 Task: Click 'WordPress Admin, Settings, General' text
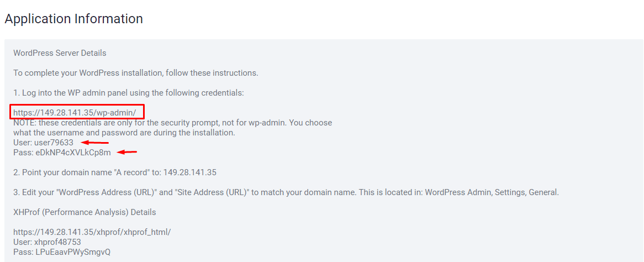pyautogui.click(x=492, y=192)
